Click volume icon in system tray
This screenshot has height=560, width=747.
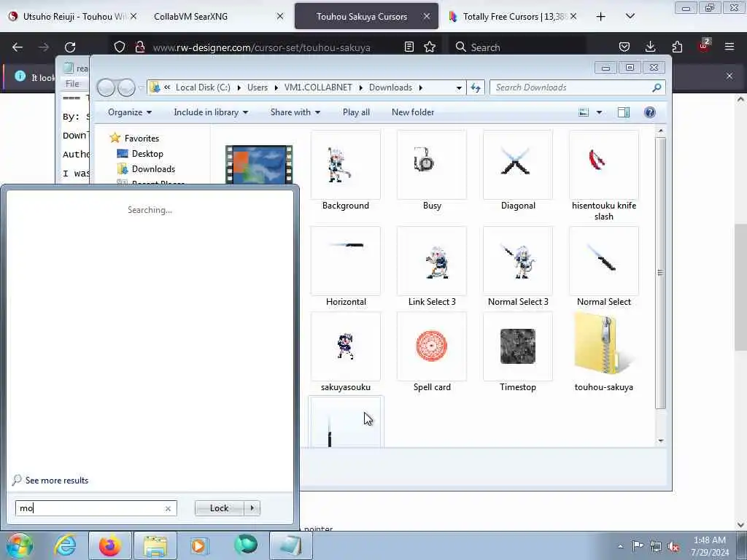673,547
